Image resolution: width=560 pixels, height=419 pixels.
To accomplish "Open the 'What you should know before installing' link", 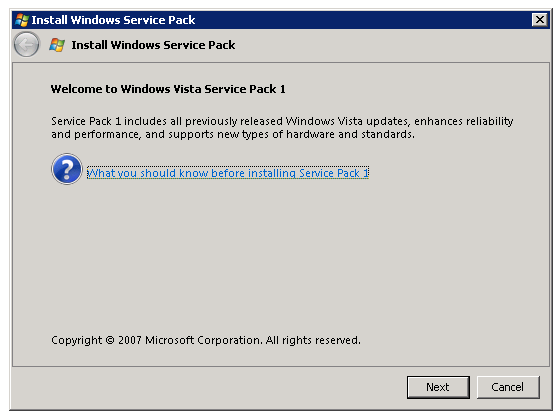I will coord(228,173).
